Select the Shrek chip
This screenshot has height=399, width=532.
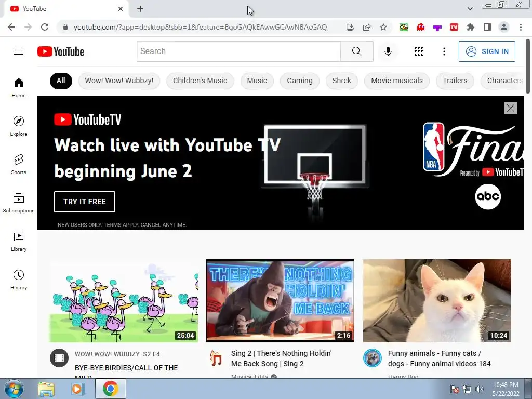pos(342,81)
